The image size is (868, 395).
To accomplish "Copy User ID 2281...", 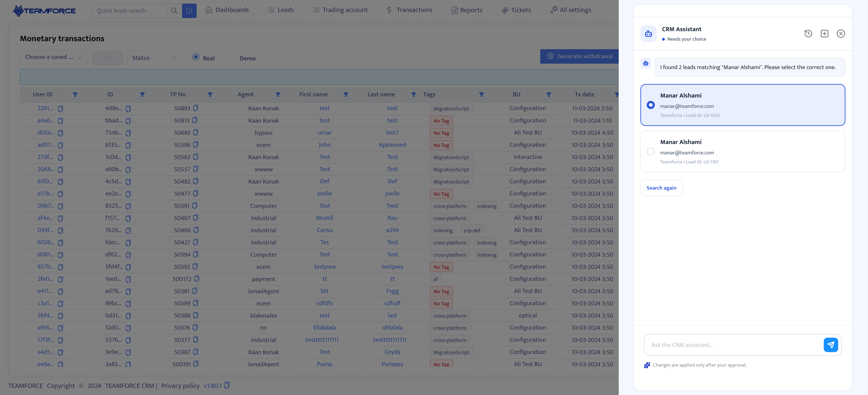I will (x=60, y=108).
